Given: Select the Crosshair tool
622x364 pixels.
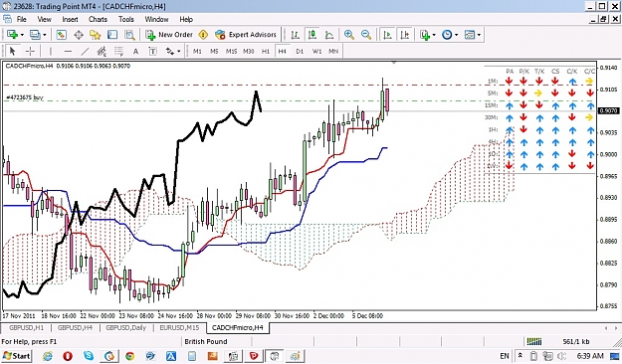Looking at the screenshot, I should (30, 51).
